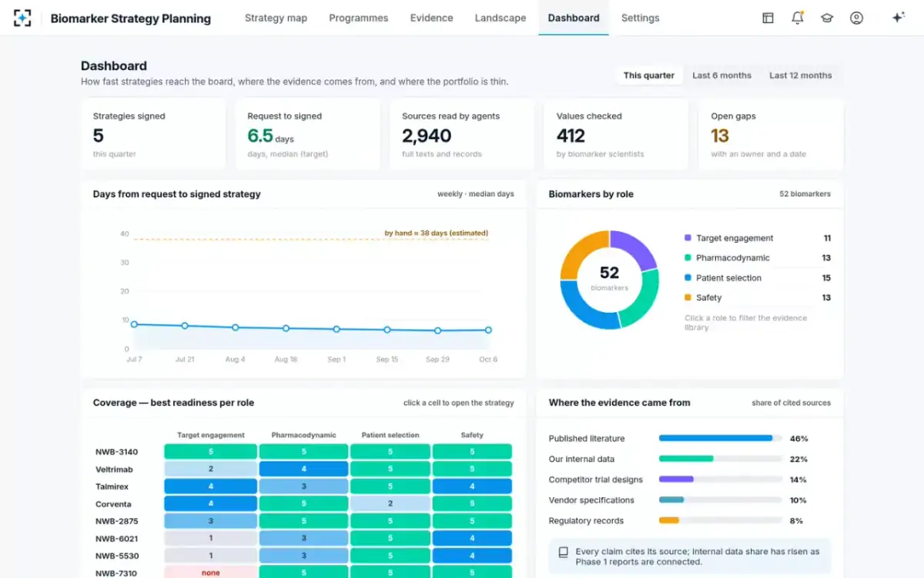The height and width of the screenshot is (578, 924).
Task: Select the Dashboard tab
Action: click(x=574, y=18)
